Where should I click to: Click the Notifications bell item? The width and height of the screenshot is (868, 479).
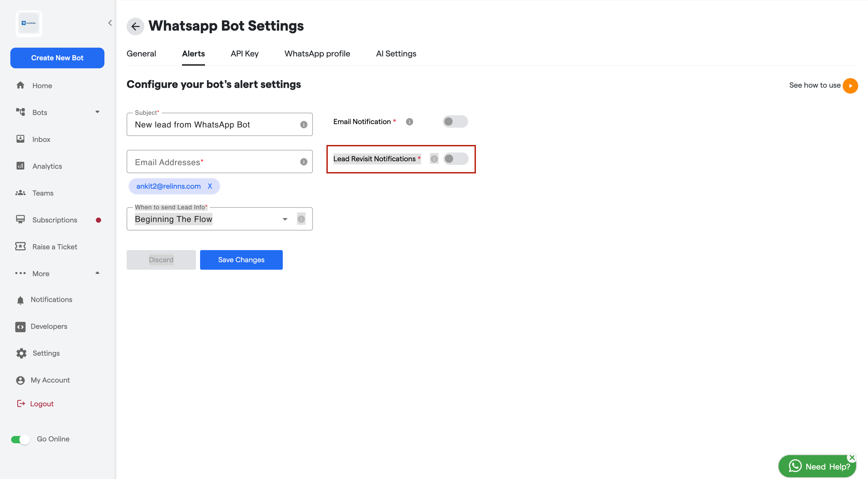point(51,300)
